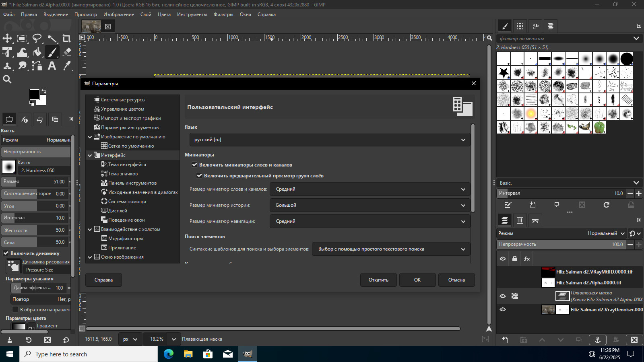Toggle enable layer and channel thumbnails checkbox
This screenshot has width=644, height=362.
pyautogui.click(x=195, y=165)
